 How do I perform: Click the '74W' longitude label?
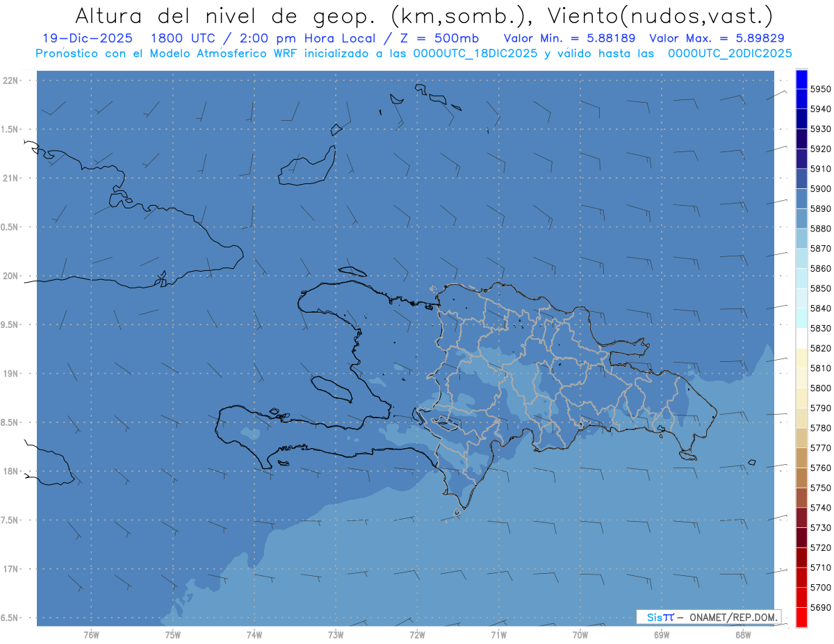(254, 635)
